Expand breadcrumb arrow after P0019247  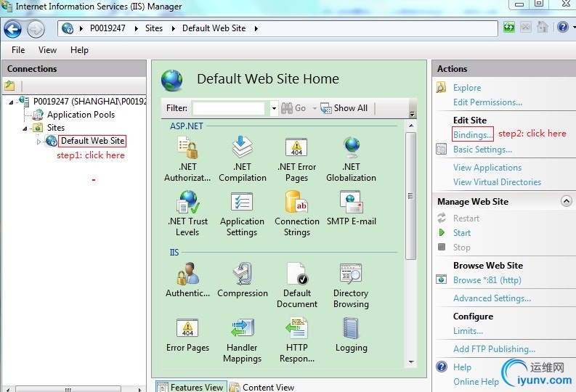[x=137, y=28]
